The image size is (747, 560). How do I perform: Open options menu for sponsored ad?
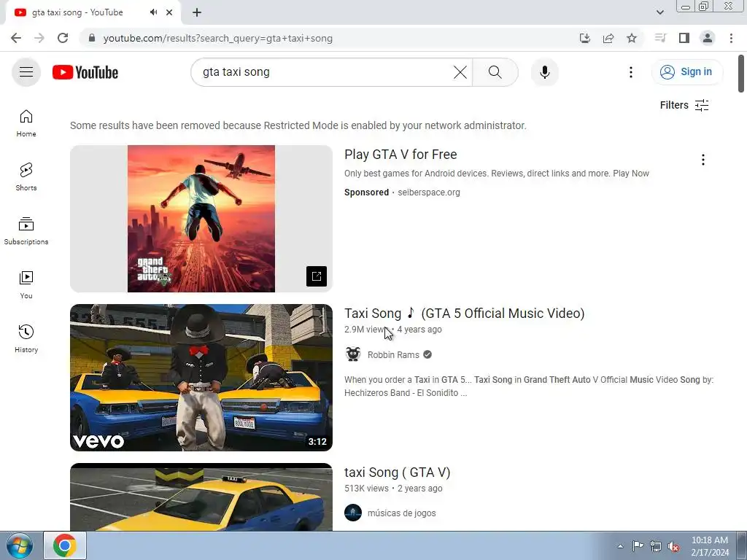click(703, 160)
